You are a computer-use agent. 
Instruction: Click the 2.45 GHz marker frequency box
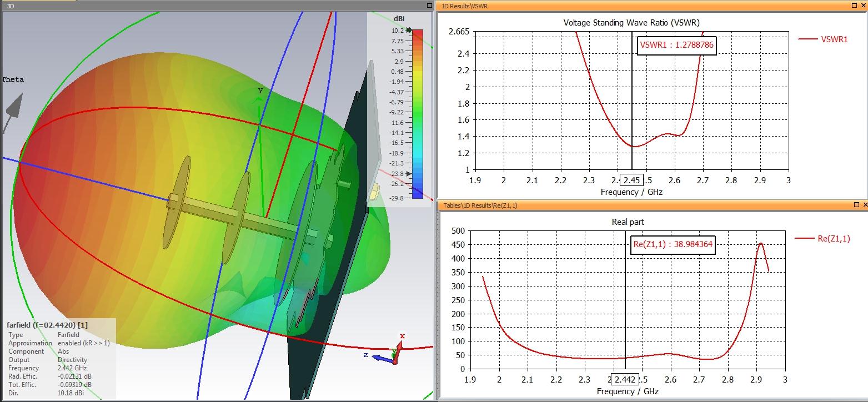pos(632,180)
